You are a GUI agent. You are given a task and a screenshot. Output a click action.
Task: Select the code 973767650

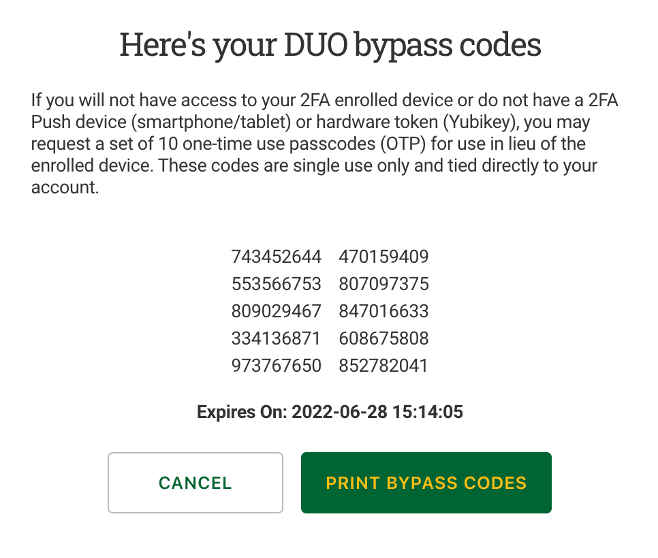pos(276,365)
